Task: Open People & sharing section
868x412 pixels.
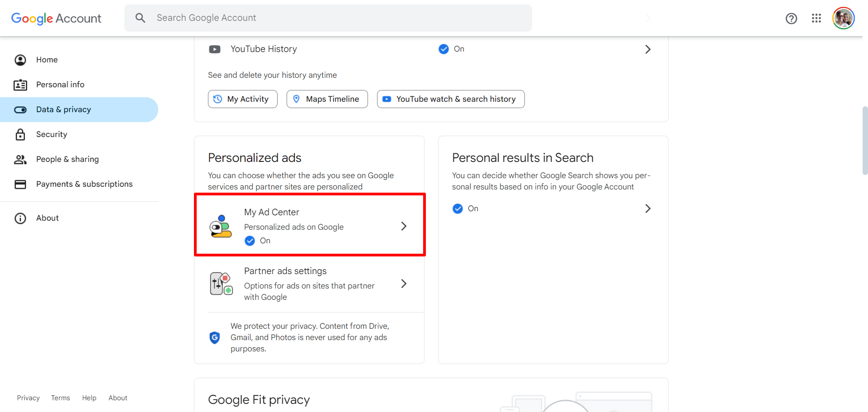Action: tap(79, 159)
